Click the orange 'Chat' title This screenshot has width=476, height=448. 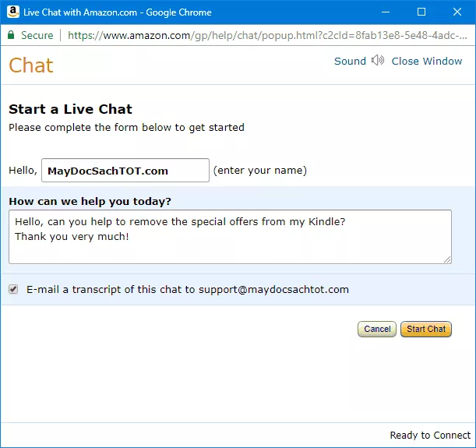pos(31,65)
